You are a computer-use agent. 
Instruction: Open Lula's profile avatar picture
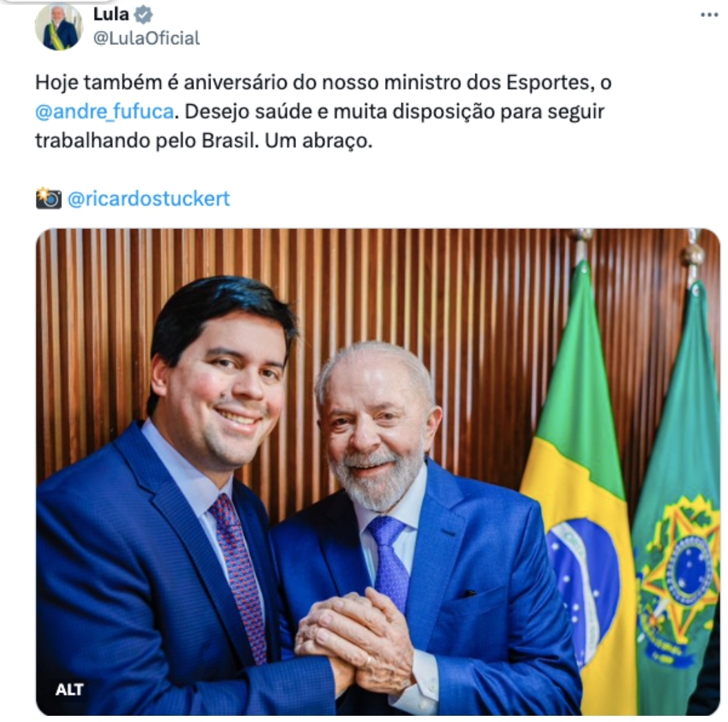(x=59, y=27)
